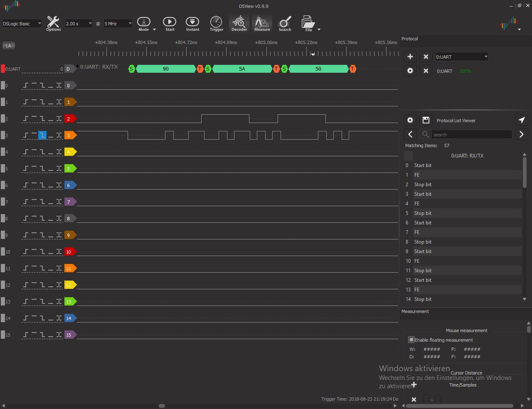This screenshot has width=532, height=409.
Task: Click the channel 6 blue label
Action: (70, 185)
